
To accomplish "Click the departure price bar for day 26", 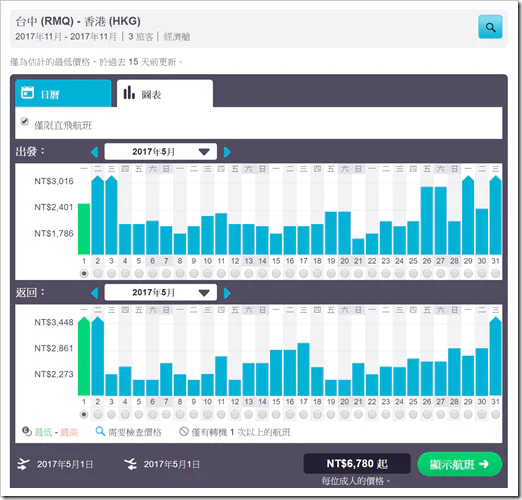I will [427, 221].
